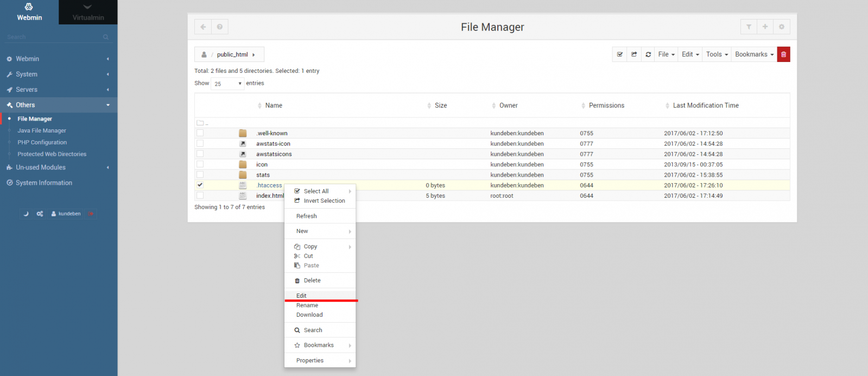Go to PHP Configuration in the sidebar
The image size is (868, 376).
point(42,142)
